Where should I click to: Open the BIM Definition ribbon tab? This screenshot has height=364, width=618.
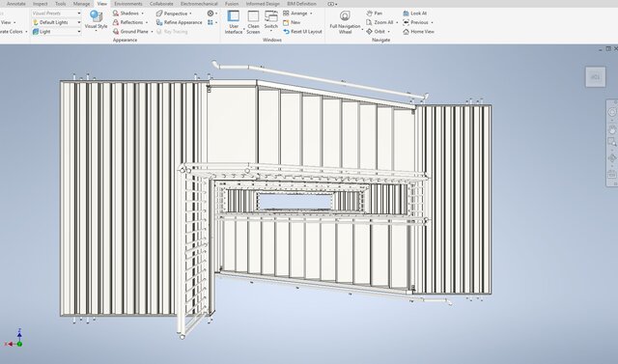coord(301,4)
